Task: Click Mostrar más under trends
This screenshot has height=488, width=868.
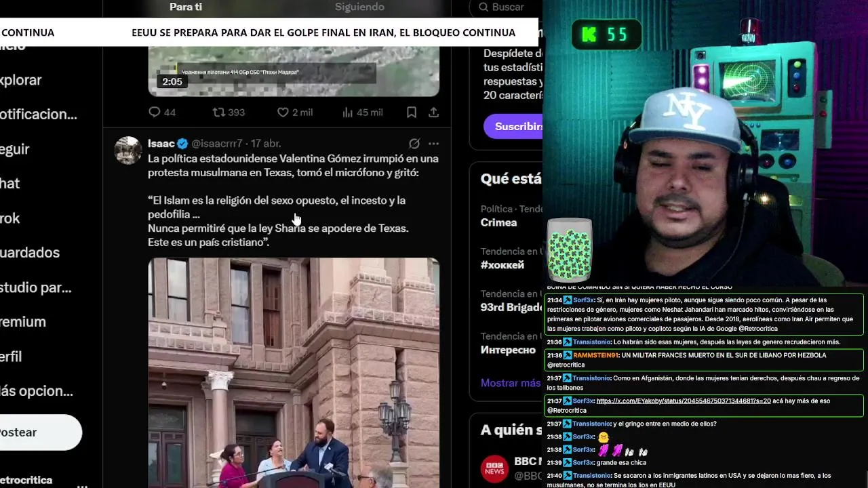Action: 511,383
